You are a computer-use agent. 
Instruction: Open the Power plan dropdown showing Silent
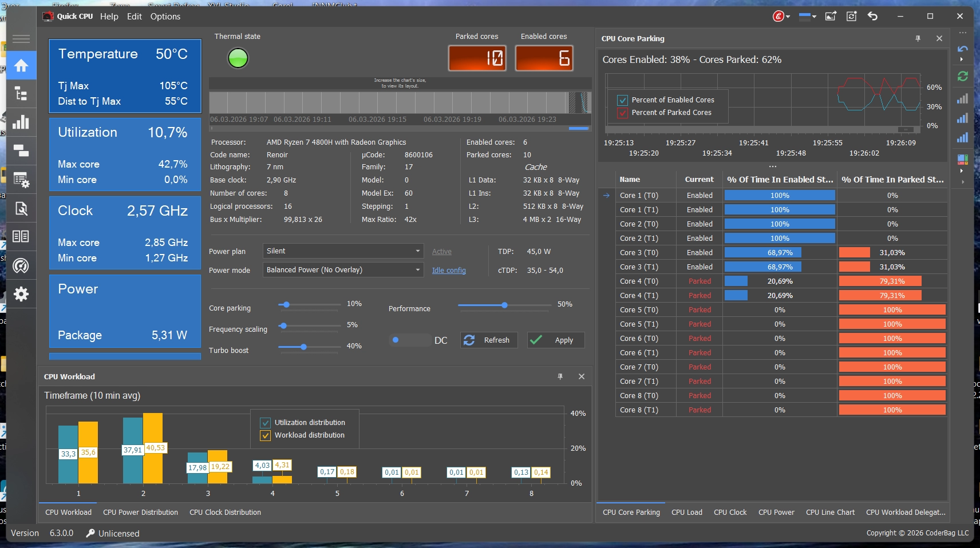point(342,251)
